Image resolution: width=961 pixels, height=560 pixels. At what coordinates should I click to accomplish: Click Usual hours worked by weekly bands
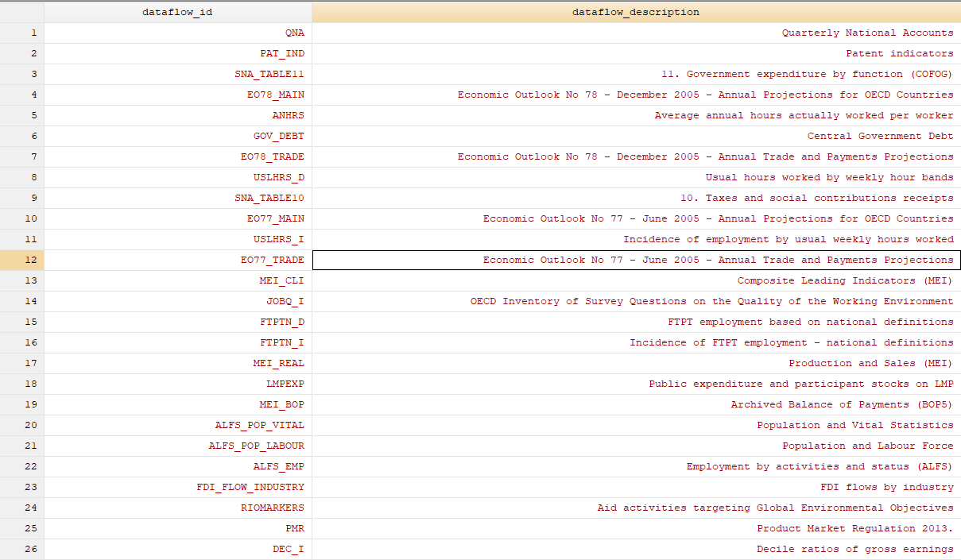click(636, 177)
